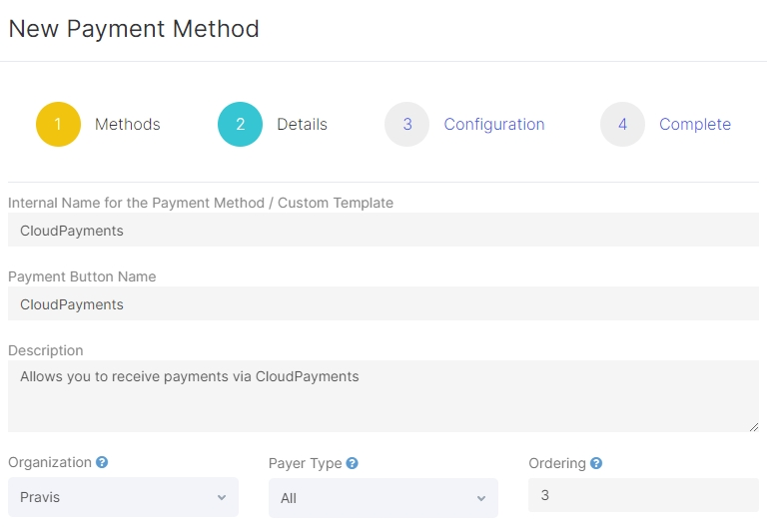Screen dimensions: 767x532
Task: Click the yellow step 1 circle
Action: (58, 125)
